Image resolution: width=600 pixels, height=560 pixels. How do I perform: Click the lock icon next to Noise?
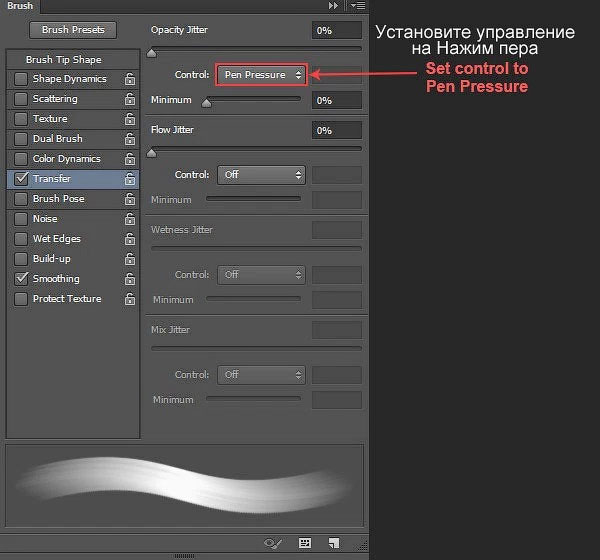tap(130, 219)
